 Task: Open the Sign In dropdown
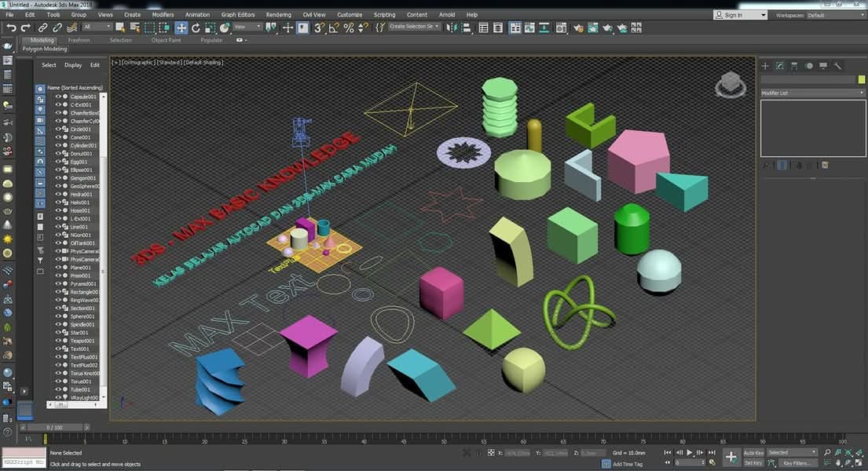point(741,15)
